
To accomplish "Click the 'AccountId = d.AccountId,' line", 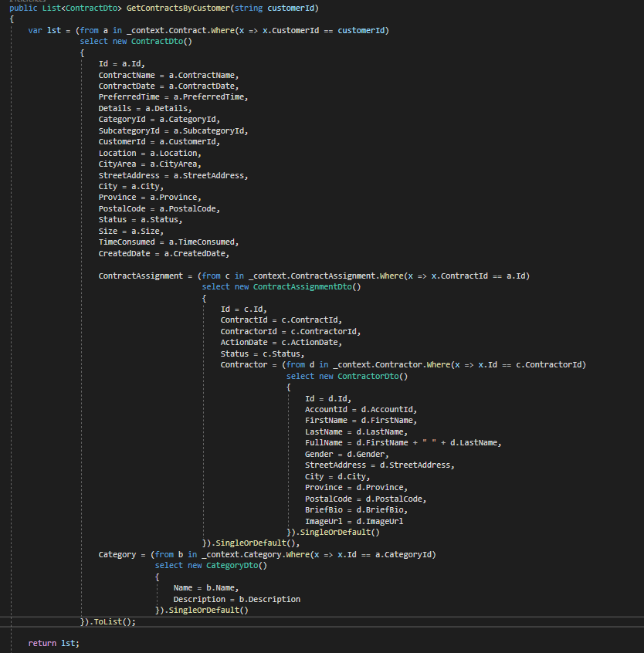I will pyautogui.click(x=361, y=410).
